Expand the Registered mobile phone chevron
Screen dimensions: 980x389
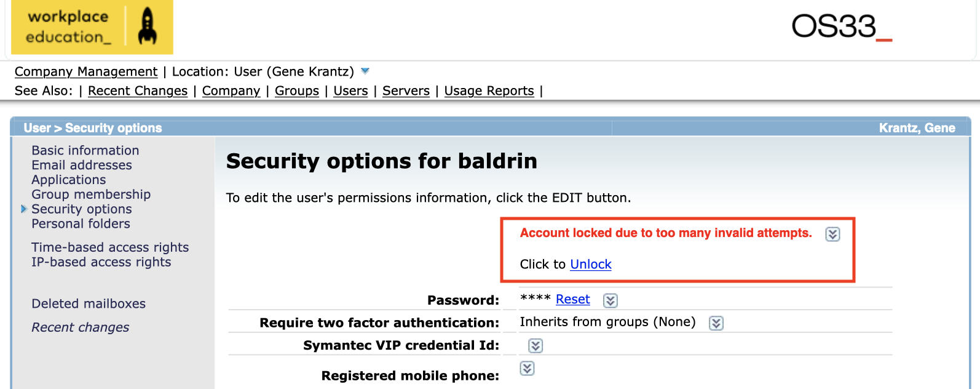pyautogui.click(x=527, y=368)
